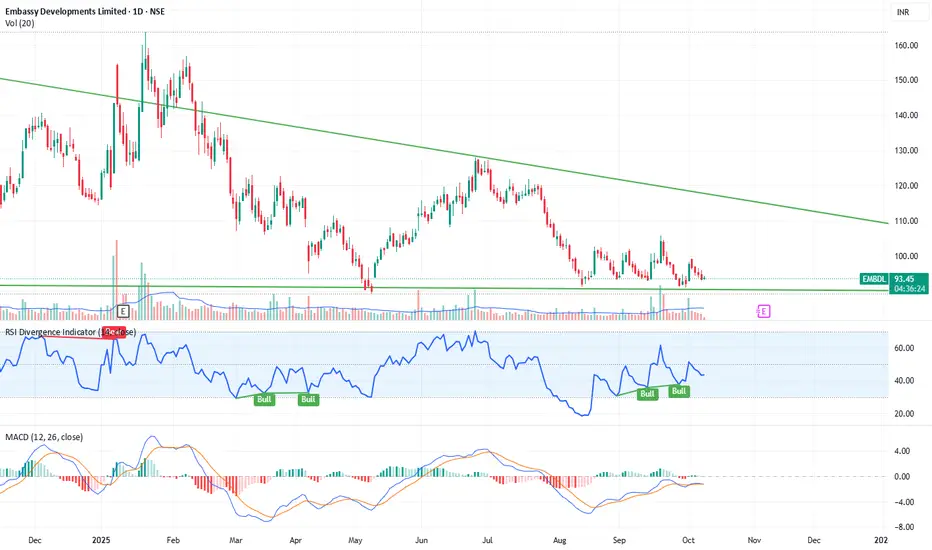932x550 pixels.
Task: Click the Bull label in mid-September on RSI
Action: pyautogui.click(x=647, y=394)
